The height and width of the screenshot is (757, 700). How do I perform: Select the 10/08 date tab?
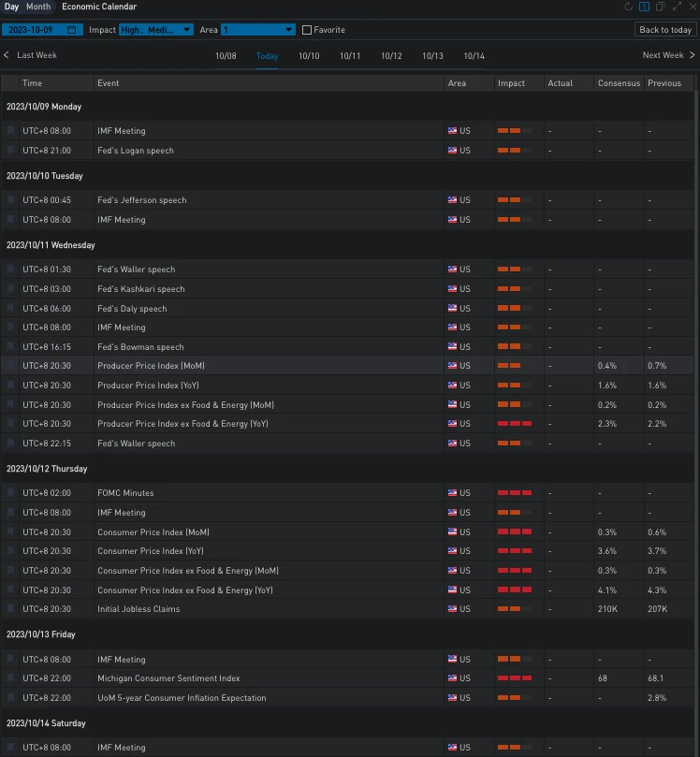click(226, 56)
